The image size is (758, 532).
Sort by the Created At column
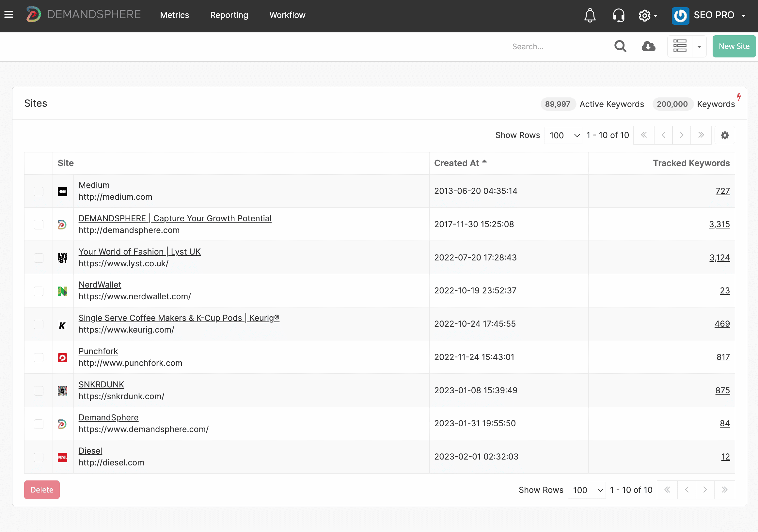(460, 163)
